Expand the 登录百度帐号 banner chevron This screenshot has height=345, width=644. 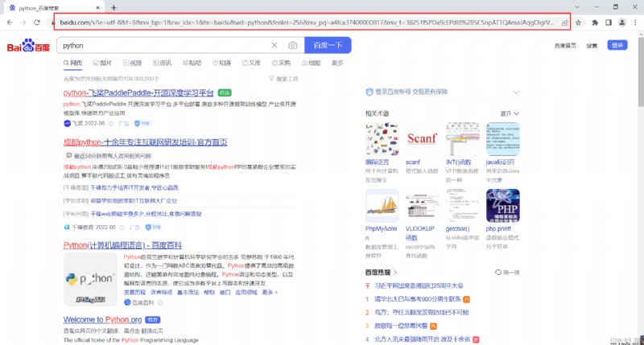pyautogui.click(x=516, y=92)
